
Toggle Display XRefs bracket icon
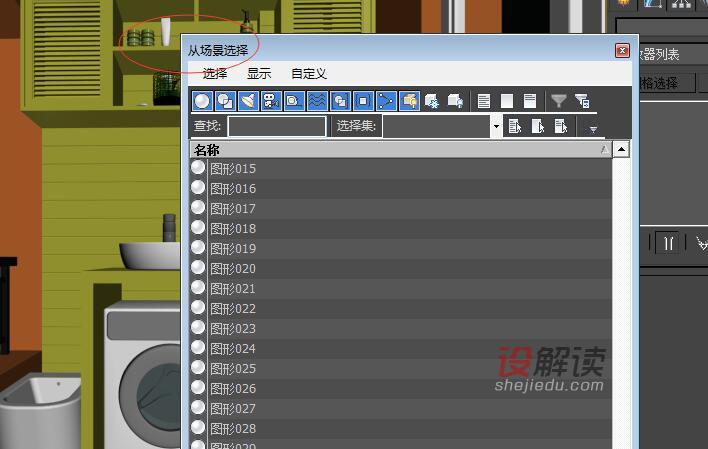[x=363, y=101]
